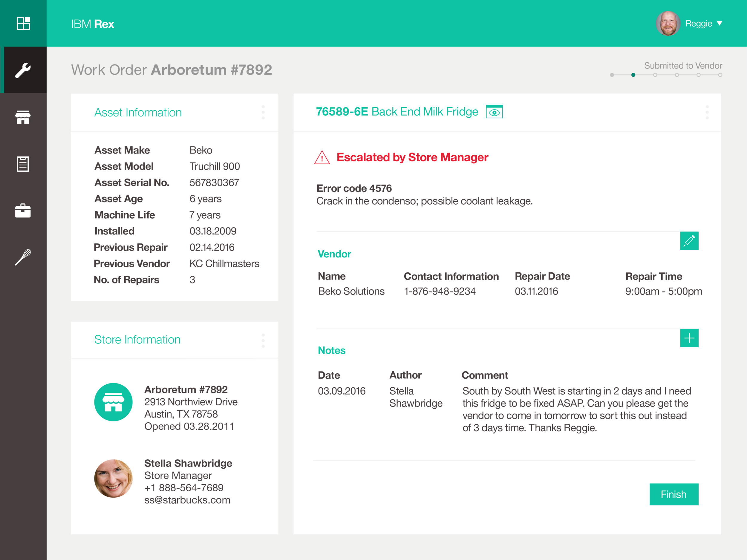The image size is (747, 560).
Task: Click the Escalated by Store Manager alert text
Action: point(412,157)
